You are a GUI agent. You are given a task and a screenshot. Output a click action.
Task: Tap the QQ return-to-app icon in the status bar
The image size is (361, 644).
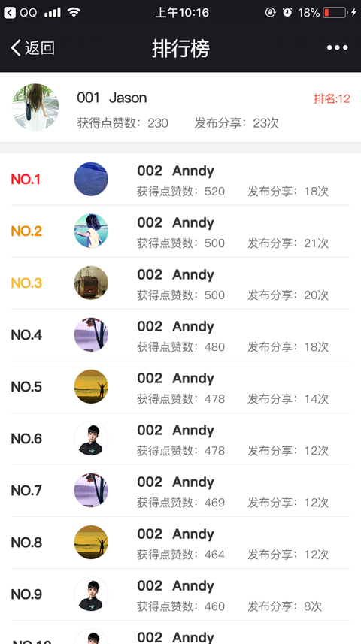(10, 13)
